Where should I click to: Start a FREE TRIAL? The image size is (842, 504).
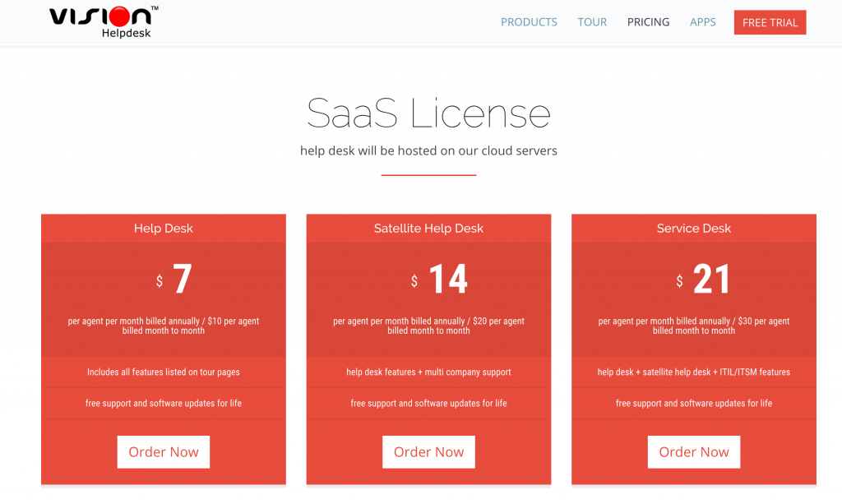[x=770, y=22]
